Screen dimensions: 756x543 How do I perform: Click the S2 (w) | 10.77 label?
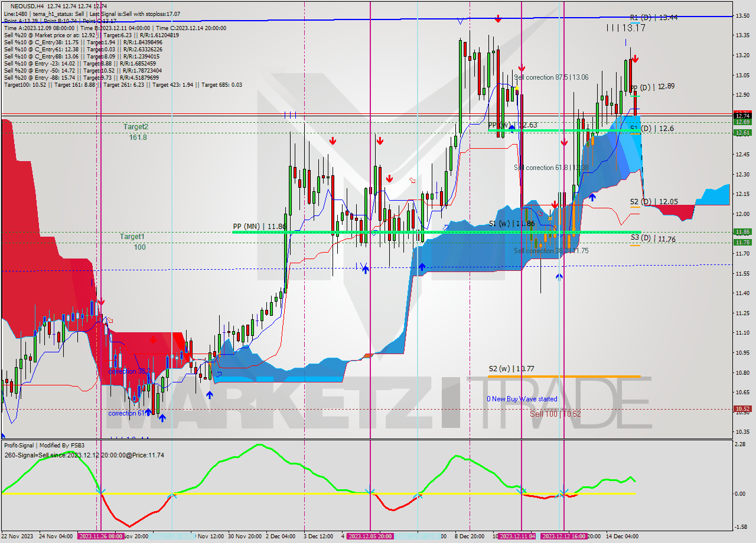point(511,369)
